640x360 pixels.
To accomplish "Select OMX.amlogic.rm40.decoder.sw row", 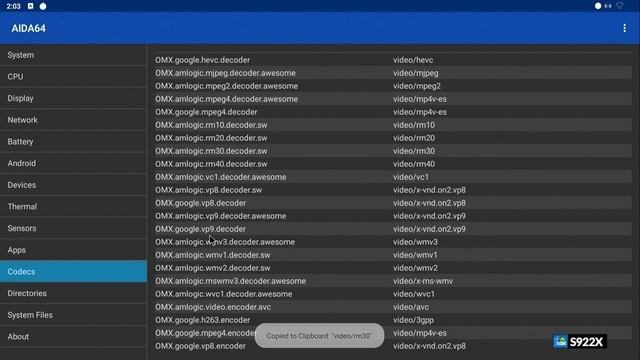I will coord(393,164).
